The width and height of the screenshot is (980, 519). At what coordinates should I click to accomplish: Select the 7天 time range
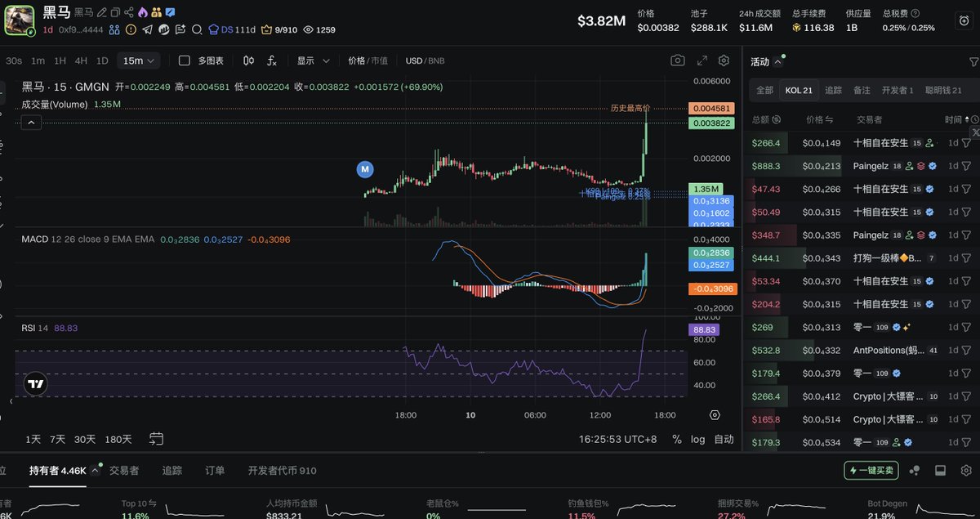click(x=57, y=439)
